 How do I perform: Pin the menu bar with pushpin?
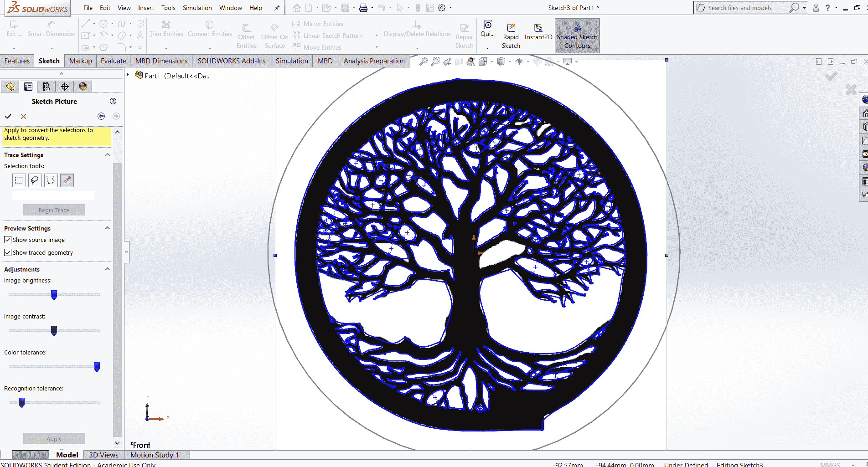[x=277, y=8]
